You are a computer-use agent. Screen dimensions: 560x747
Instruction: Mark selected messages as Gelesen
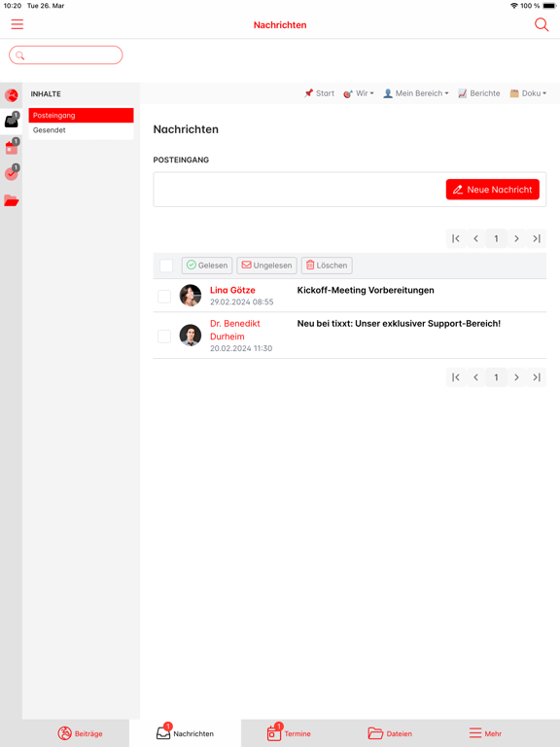click(x=207, y=266)
